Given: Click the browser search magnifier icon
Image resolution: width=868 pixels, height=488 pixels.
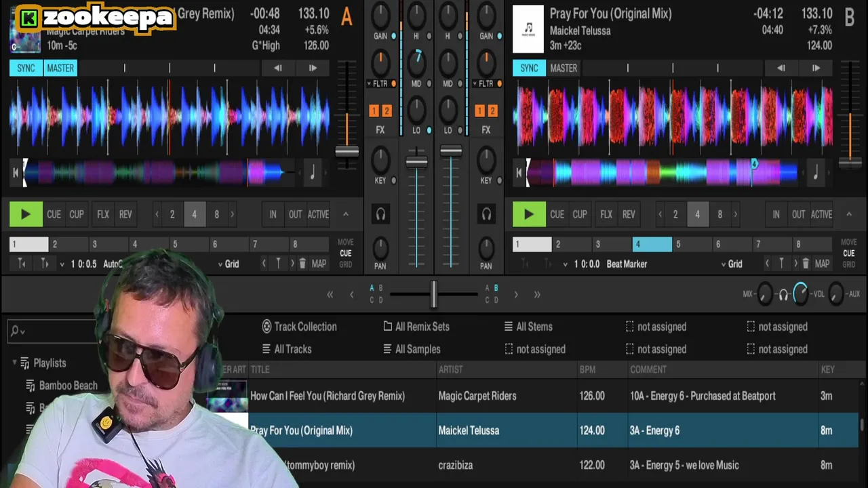Looking at the screenshot, I should click(x=15, y=331).
